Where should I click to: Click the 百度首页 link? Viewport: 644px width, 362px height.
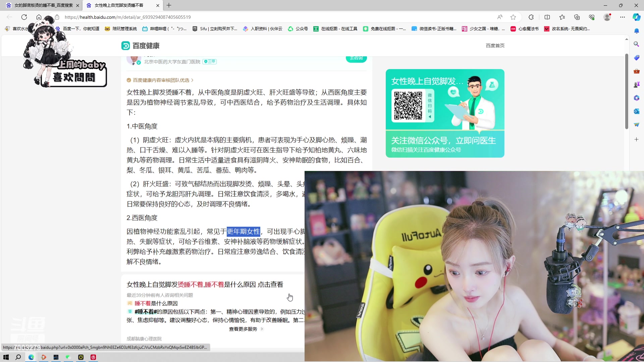point(495,46)
